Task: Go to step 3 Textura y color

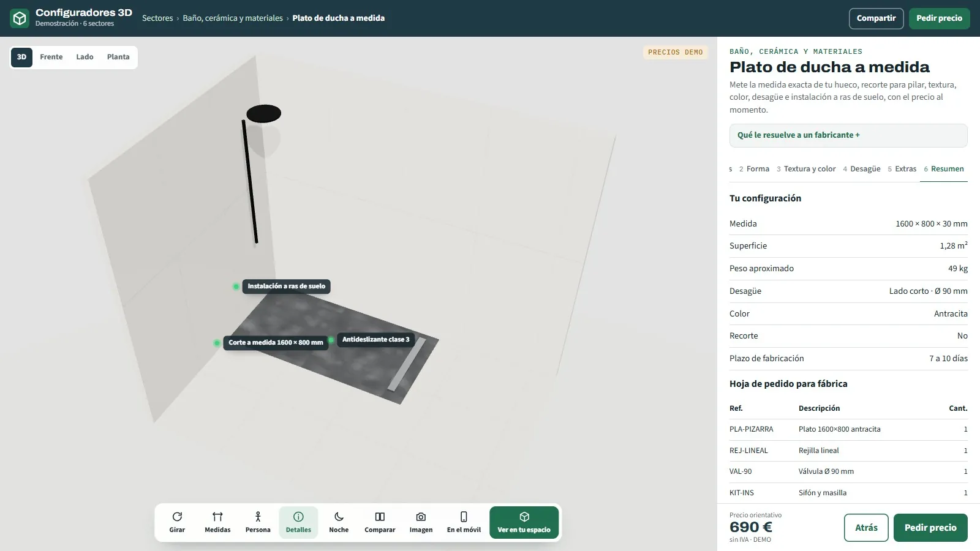Action: point(806,169)
